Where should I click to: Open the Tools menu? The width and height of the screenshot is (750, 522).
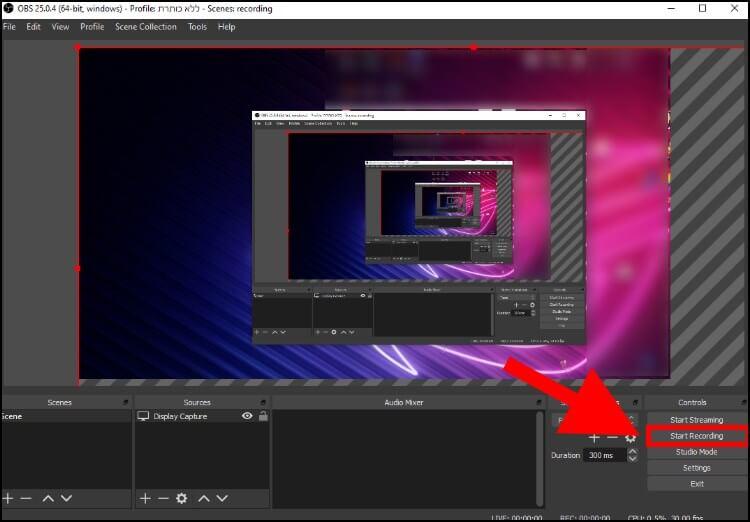click(197, 27)
